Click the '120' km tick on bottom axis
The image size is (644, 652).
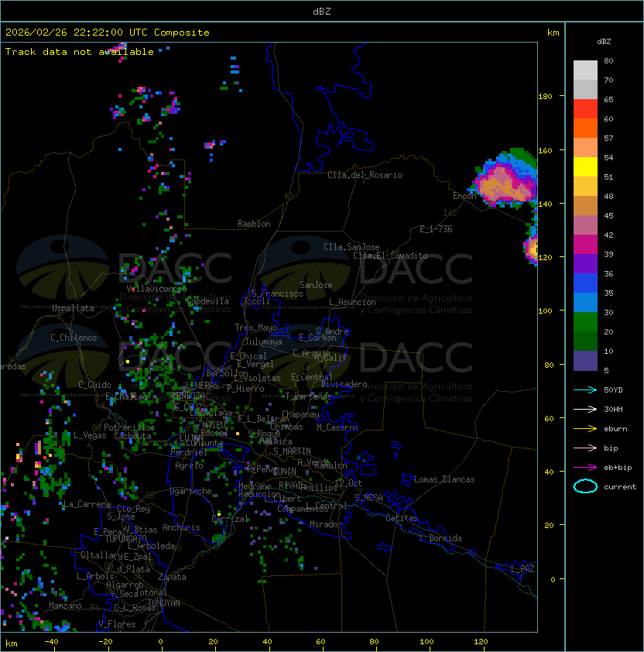tap(481, 642)
